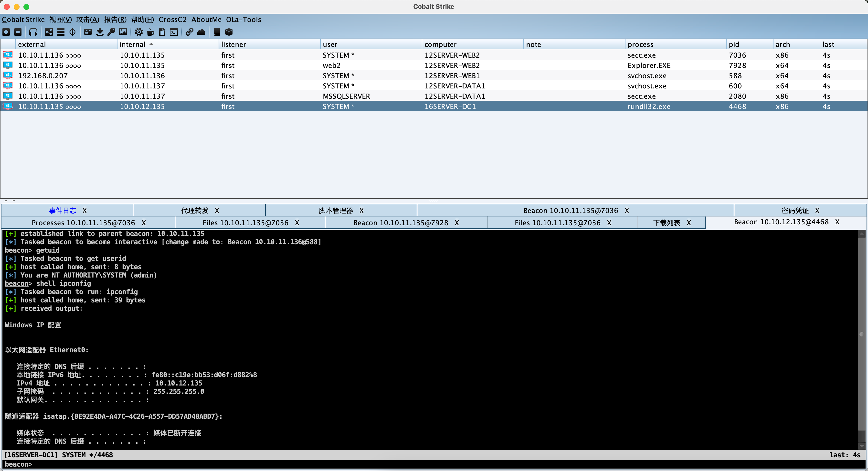
Task: Open Screenshots with the picture icon
Action: 123,32
